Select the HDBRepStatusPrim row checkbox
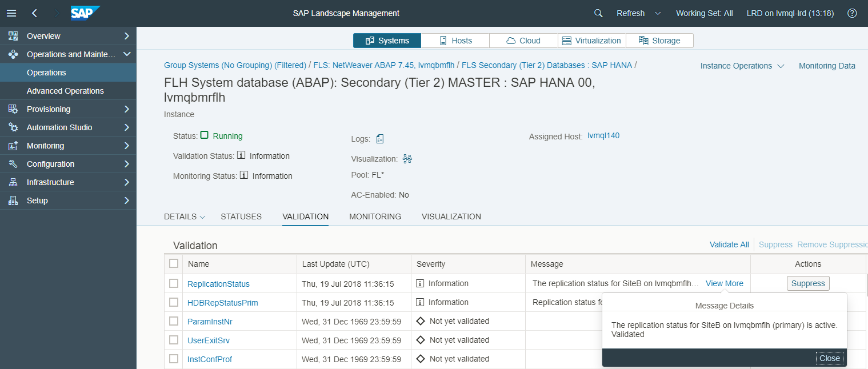This screenshot has height=369, width=868. 174,302
